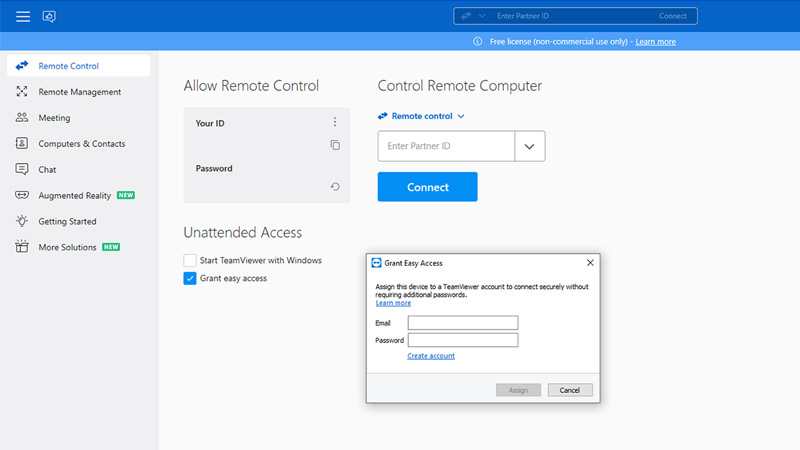Click the Getting Started lightbulb icon
This screenshot has width=800, height=450.
coord(21,221)
